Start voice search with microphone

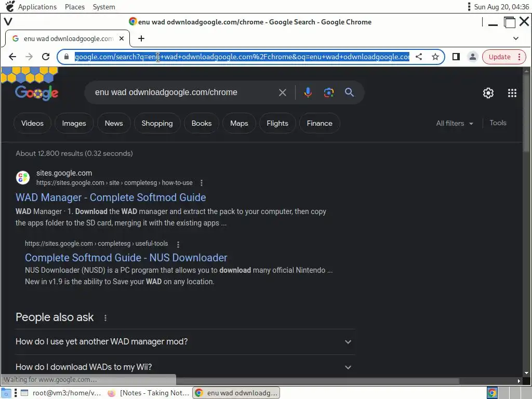tap(308, 92)
